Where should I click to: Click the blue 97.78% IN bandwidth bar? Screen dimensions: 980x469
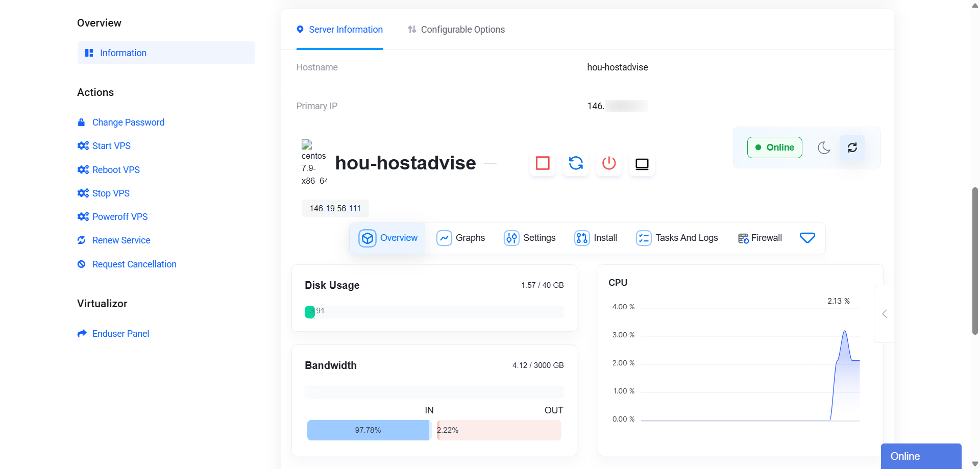[368, 430]
